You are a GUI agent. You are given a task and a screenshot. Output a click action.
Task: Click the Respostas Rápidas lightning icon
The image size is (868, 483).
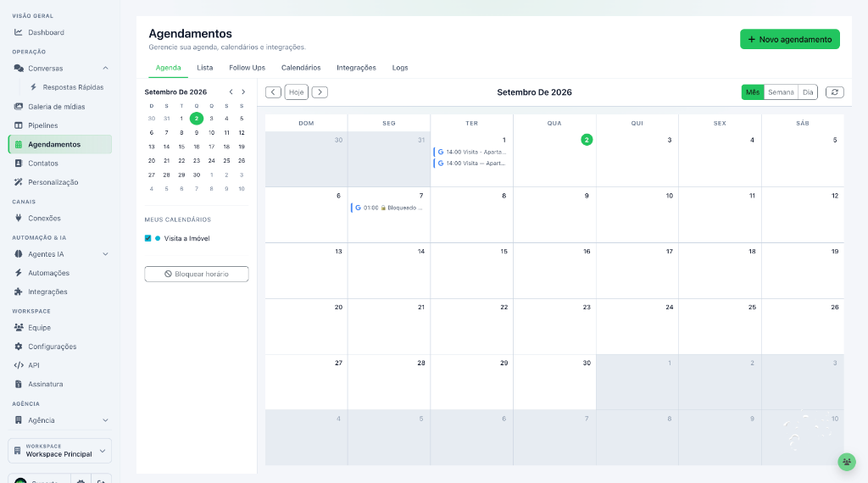pyautogui.click(x=33, y=87)
